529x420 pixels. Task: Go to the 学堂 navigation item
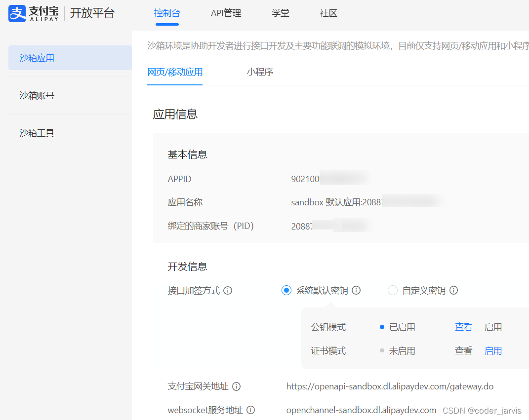(x=281, y=13)
